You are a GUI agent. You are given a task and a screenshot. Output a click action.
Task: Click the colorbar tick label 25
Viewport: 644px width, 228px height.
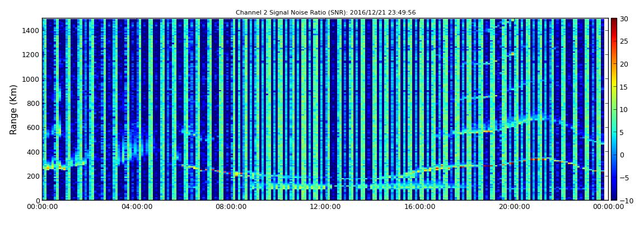pyautogui.click(x=624, y=41)
